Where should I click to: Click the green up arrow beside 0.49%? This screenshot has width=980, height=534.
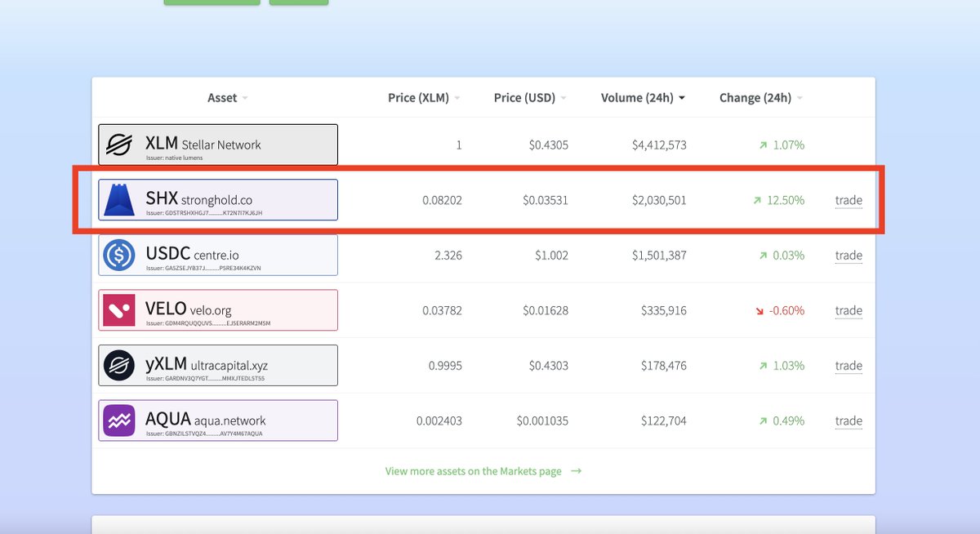coord(763,421)
